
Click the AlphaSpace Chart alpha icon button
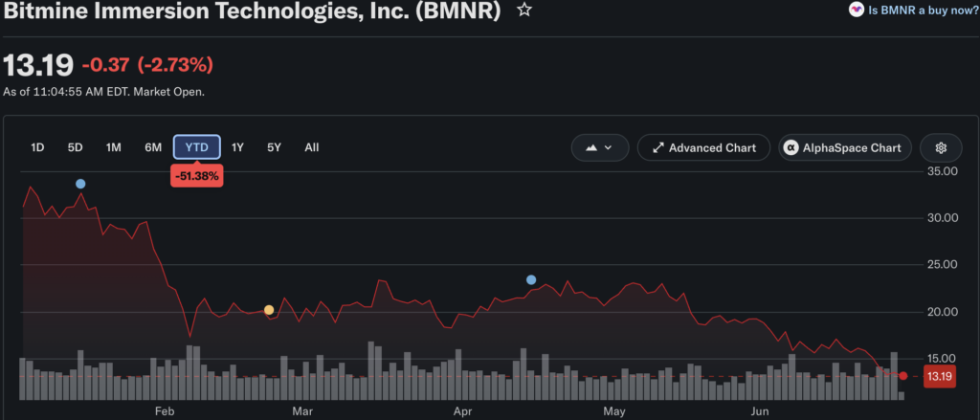click(845, 148)
